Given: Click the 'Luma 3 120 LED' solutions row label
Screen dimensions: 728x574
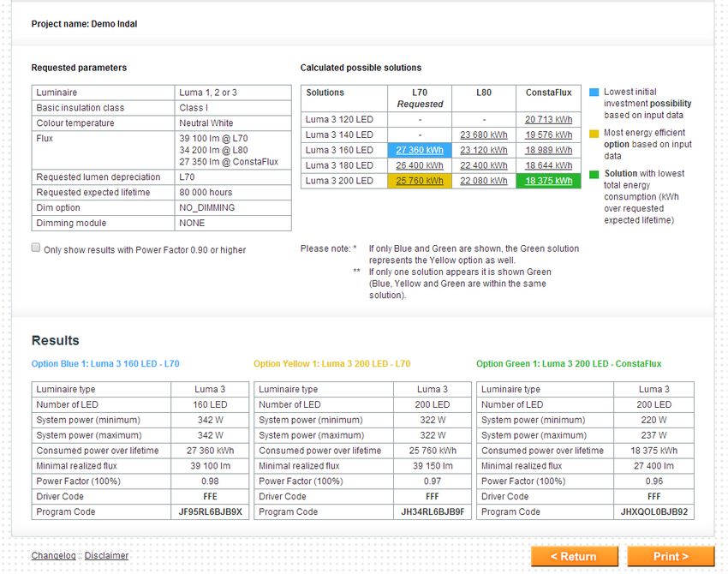Looking at the screenshot, I should 339,119.
